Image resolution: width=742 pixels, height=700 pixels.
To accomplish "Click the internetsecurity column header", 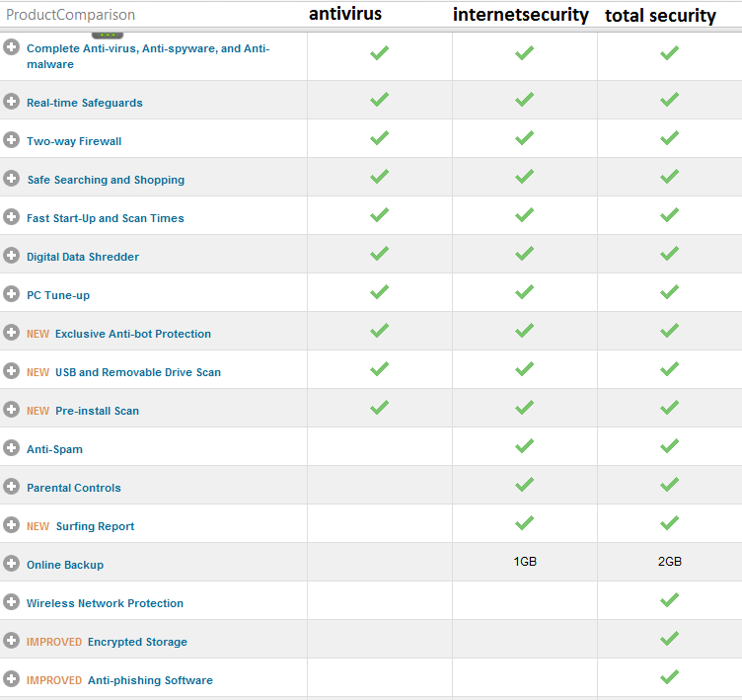I will tap(521, 14).
